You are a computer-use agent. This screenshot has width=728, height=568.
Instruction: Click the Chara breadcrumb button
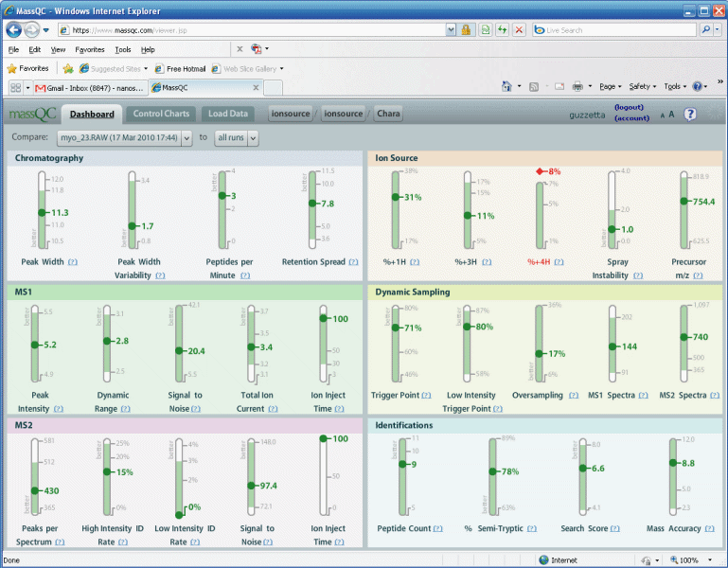[x=388, y=114]
